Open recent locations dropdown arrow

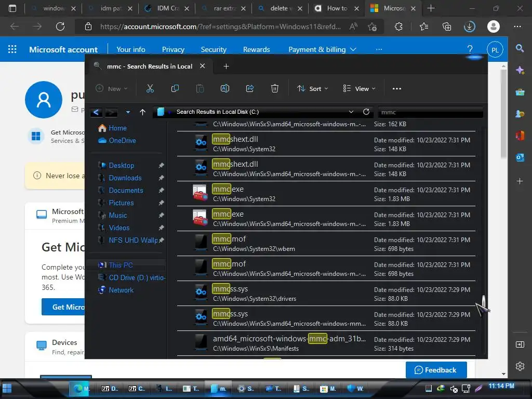pos(128,112)
